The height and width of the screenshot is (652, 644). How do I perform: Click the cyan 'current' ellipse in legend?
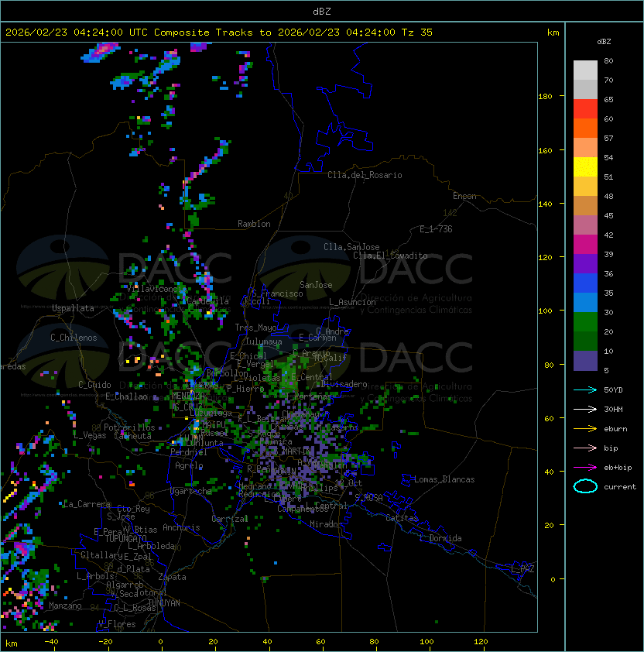pos(585,486)
